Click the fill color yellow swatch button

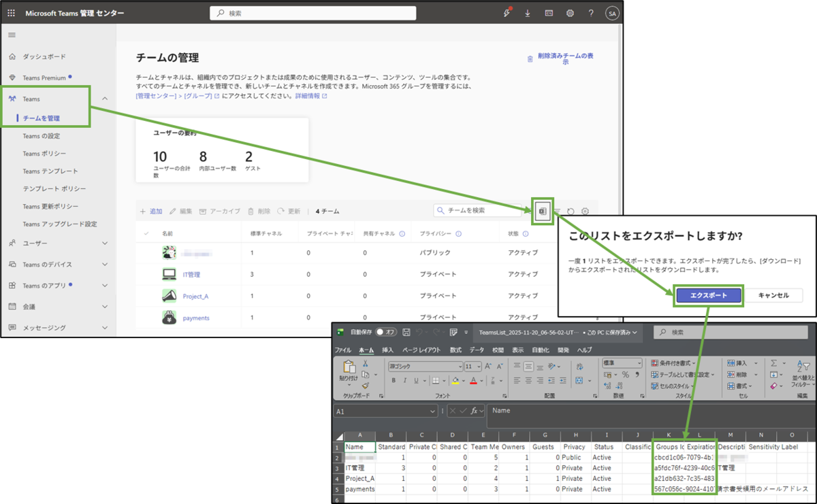point(455,380)
